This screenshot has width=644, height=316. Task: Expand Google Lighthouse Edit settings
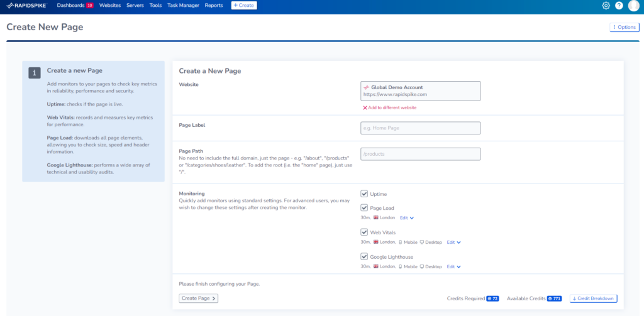click(x=454, y=267)
